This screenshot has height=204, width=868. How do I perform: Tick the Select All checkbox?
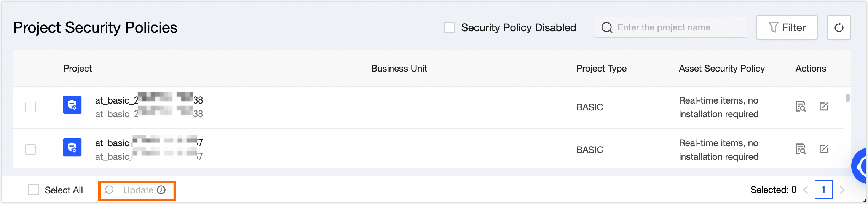(34, 190)
